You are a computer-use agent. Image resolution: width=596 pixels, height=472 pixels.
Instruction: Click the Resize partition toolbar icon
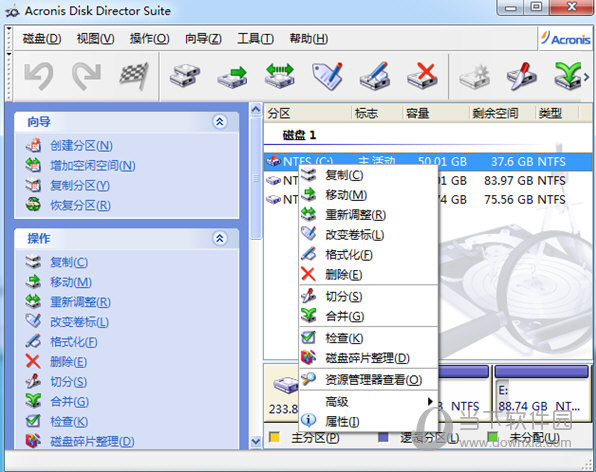click(280, 76)
